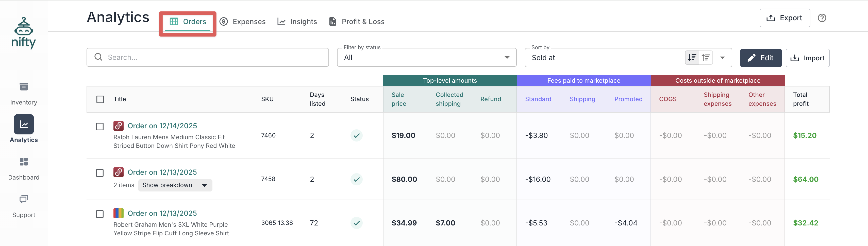Image resolution: width=868 pixels, height=246 pixels.
Task: Select the Robert Graham order checkbox
Action: tap(100, 214)
